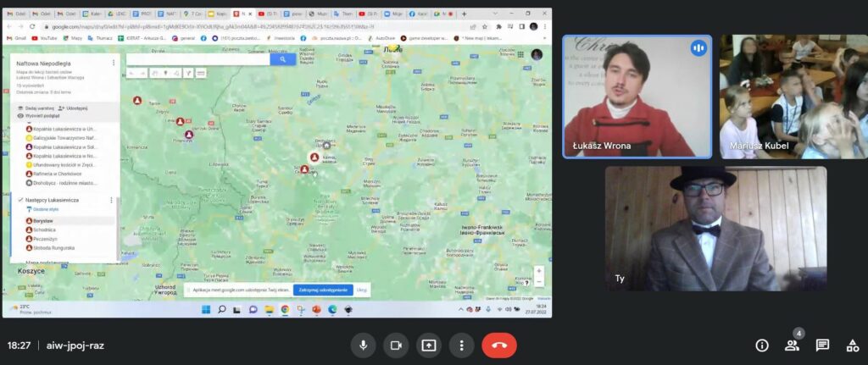The image size is (868, 365).
Task: Turn off the camera in the call bar
Action: coord(395,346)
